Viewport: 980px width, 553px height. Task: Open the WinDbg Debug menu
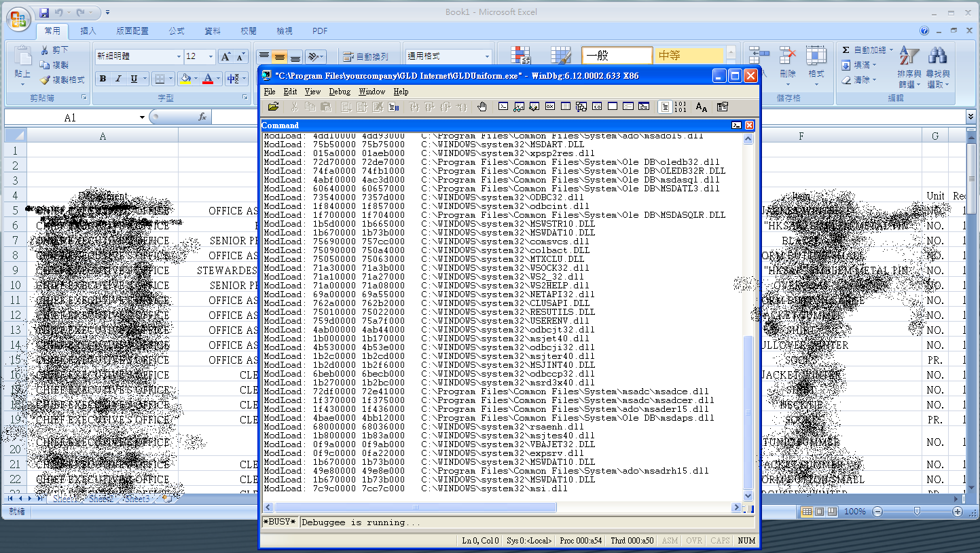click(x=340, y=92)
